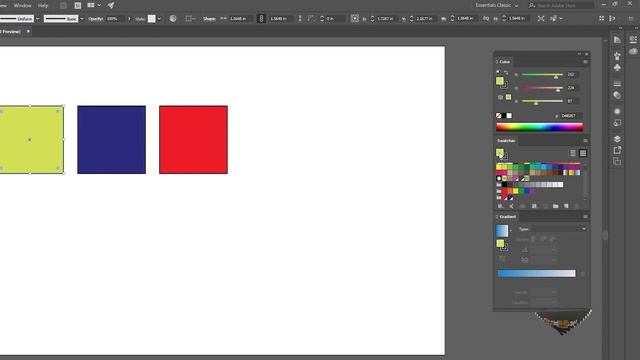Open the Essentials Classic workspace switcher
Image resolution: width=640 pixels, height=360 pixels.
[x=496, y=5]
